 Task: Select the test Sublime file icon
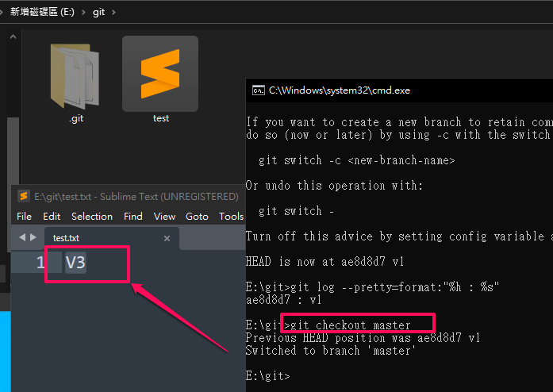click(160, 74)
